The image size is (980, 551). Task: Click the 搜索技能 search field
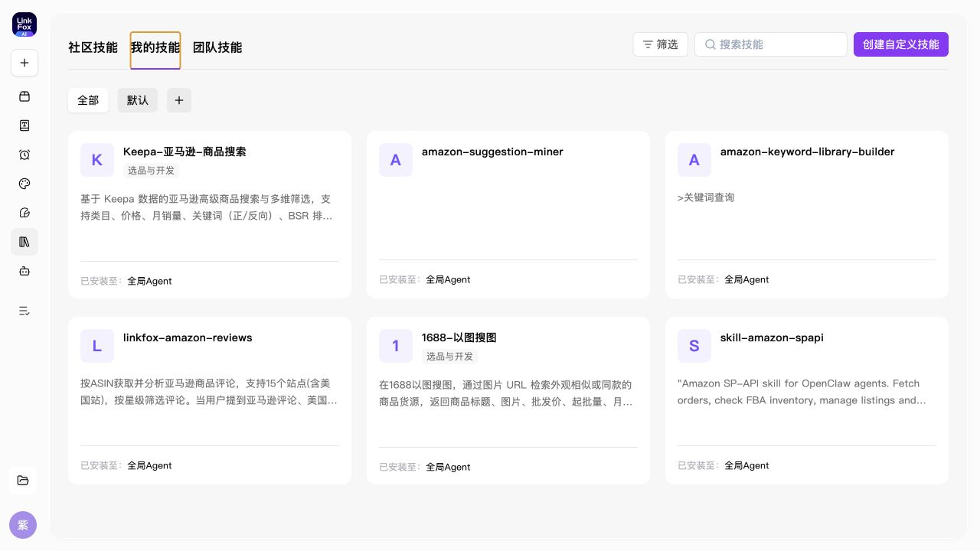pyautogui.click(x=771, y=44)
